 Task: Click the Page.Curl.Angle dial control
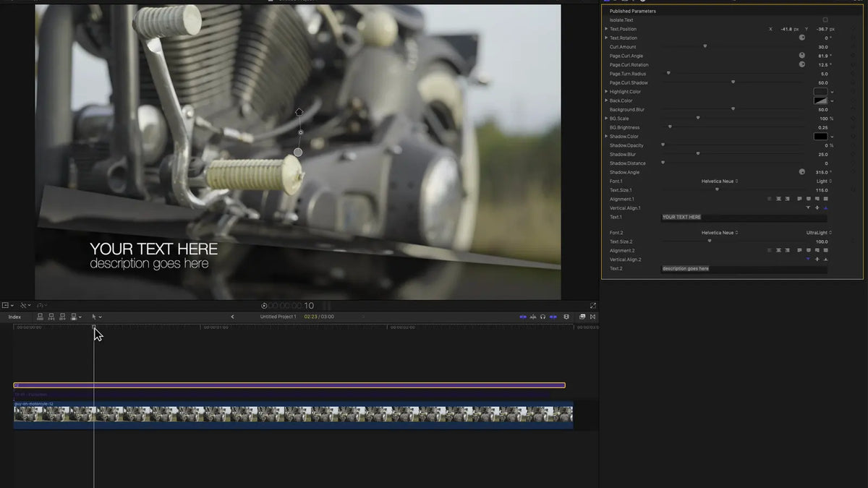click(x=801, y=56)
